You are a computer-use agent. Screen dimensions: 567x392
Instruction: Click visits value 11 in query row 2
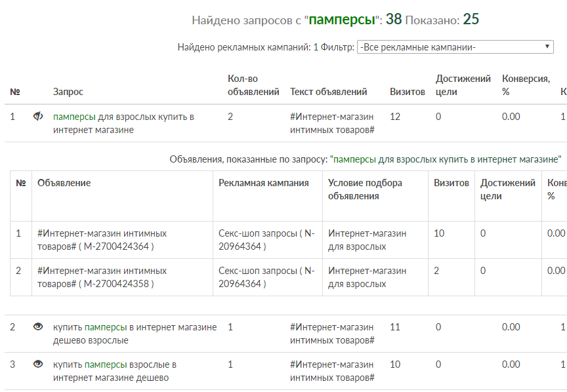(x=395, y=327)
